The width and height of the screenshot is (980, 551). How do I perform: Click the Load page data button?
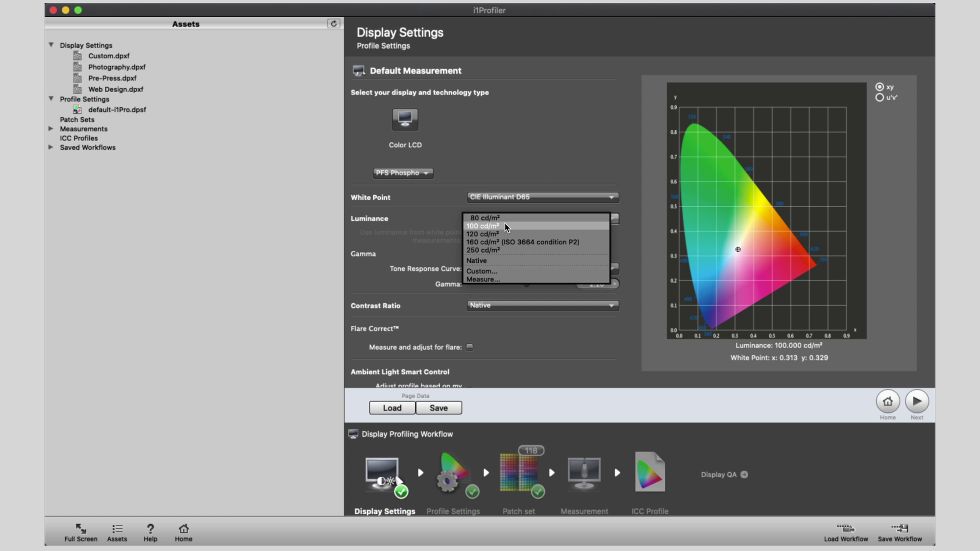pos(392,408)
